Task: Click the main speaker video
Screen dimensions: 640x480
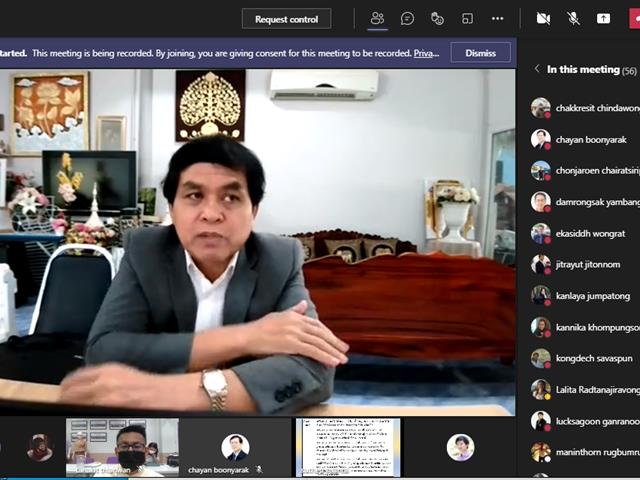Action: tap(258, 242)
